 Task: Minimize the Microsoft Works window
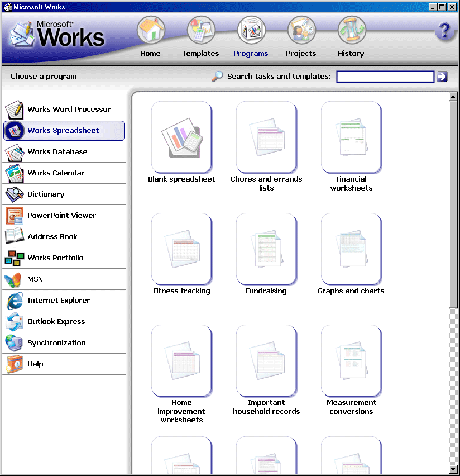(x=433, y=7)
